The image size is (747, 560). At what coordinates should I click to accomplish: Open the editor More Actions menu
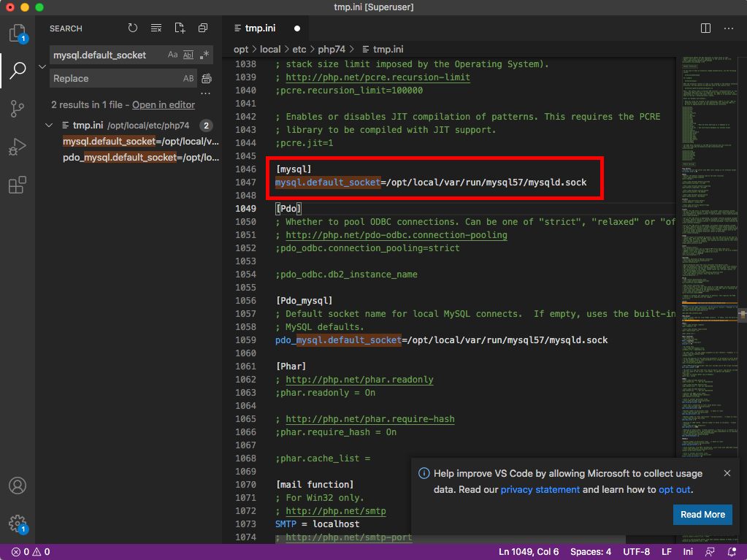(x=728, y=28)
